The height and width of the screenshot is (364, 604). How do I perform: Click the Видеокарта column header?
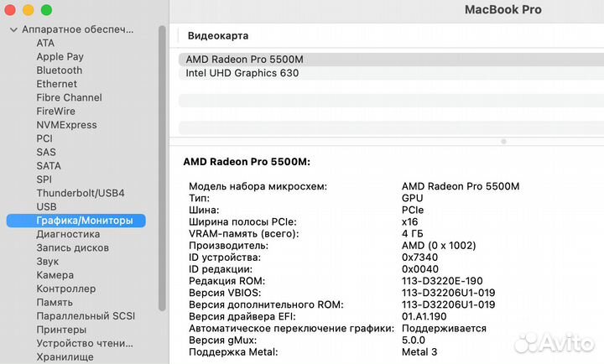click(218, 36)
